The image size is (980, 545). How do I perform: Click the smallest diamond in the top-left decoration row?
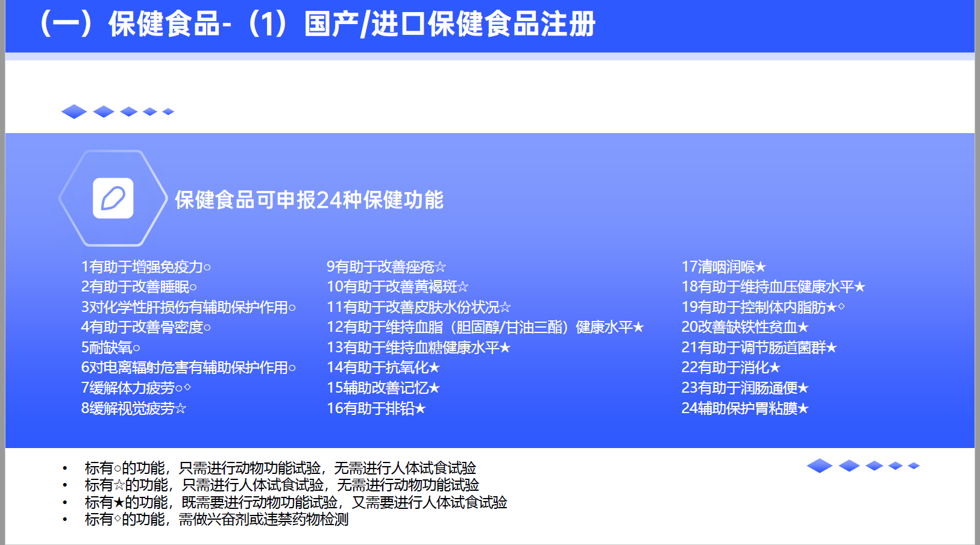168,111
